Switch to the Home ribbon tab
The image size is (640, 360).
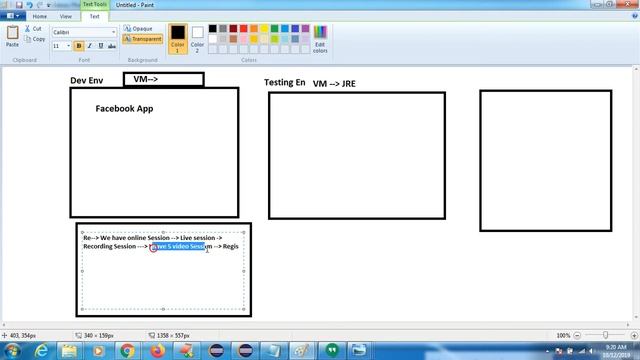(40, 16)
